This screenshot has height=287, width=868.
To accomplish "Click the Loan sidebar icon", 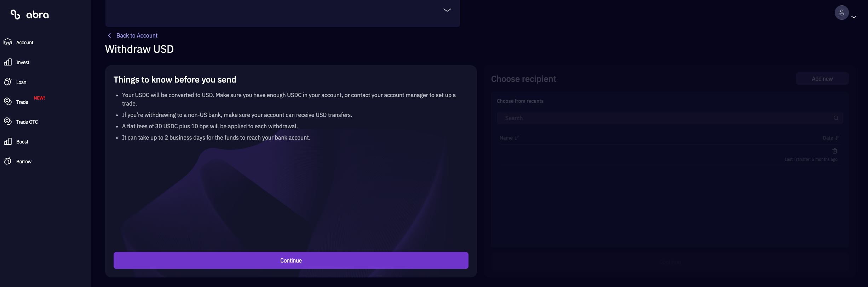I will pyautogui.click(x=8, y=82).
